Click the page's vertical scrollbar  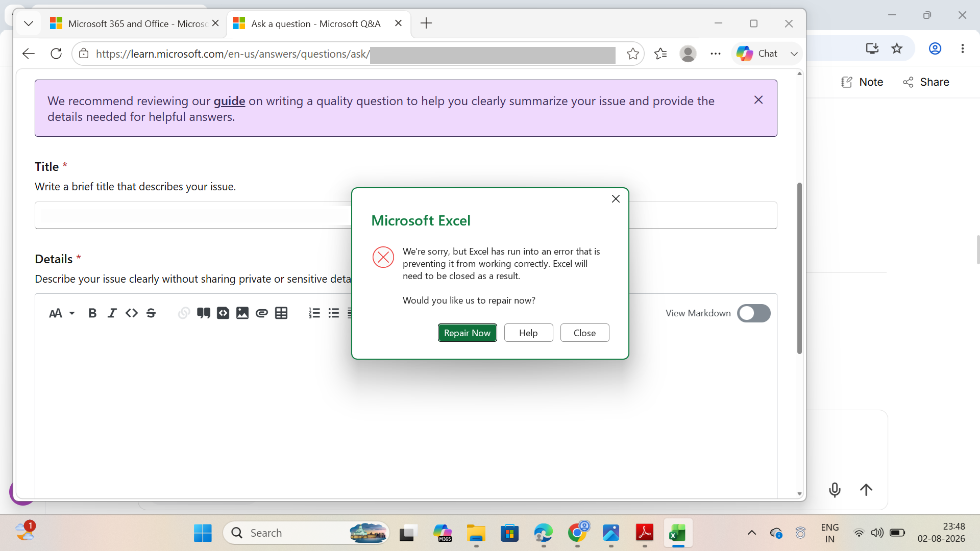(x=799, y=268)
